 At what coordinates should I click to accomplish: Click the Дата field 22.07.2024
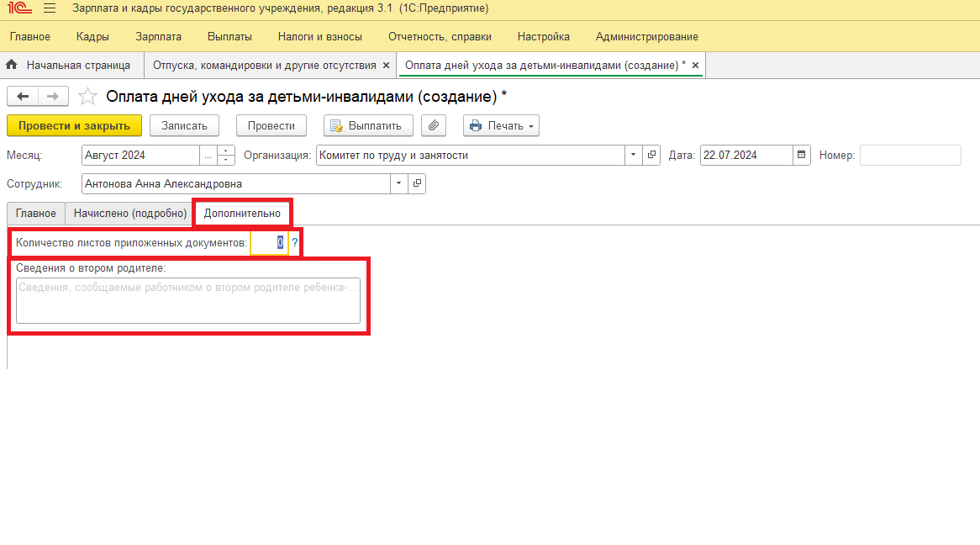point(746,156)
